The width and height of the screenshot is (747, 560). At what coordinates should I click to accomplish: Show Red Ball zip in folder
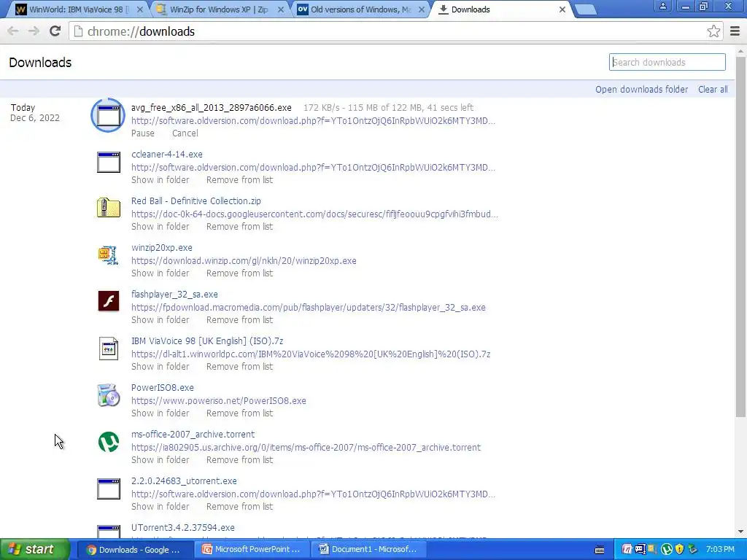tap(160, 227)
